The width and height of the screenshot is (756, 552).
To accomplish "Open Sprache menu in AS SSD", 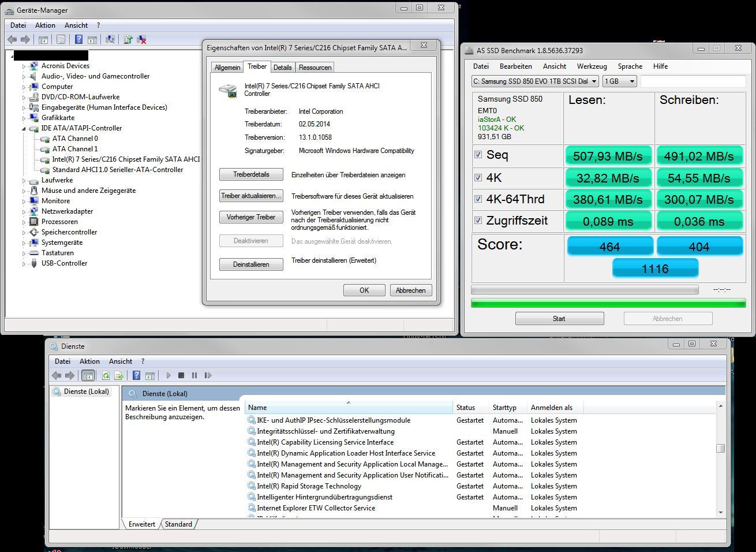I will (630, 66).
